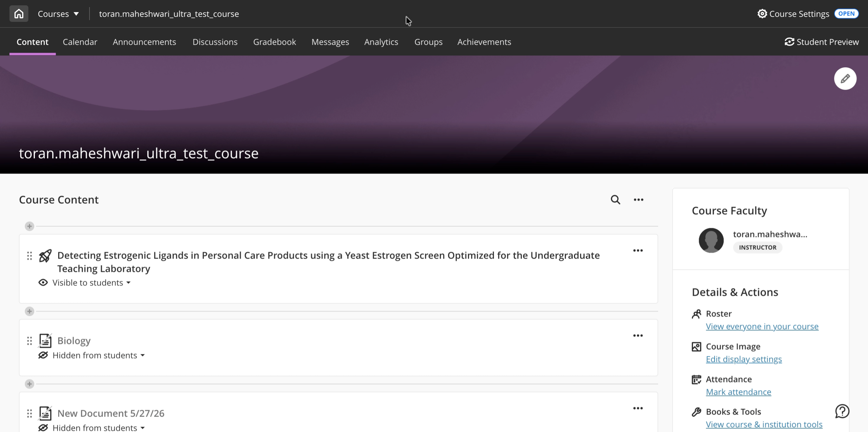Viewport: 868px width, 432px height.
Task: Switch to the Calendar tab
Action: 80,42
